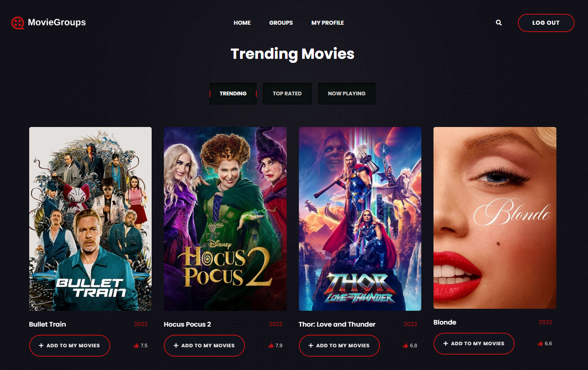Viewport: 588px width, 370px height.
Task: Open the Blonde movie poster
Action: click(495, 218)
